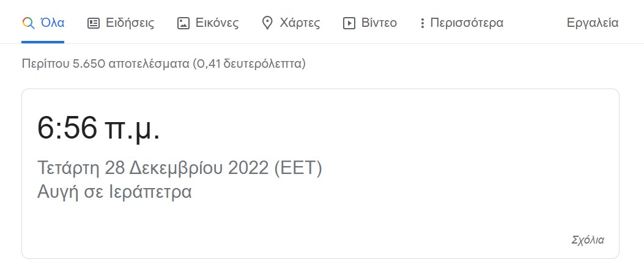
Task: Click the magnifier icon beside Όλα
Action: 28,23
